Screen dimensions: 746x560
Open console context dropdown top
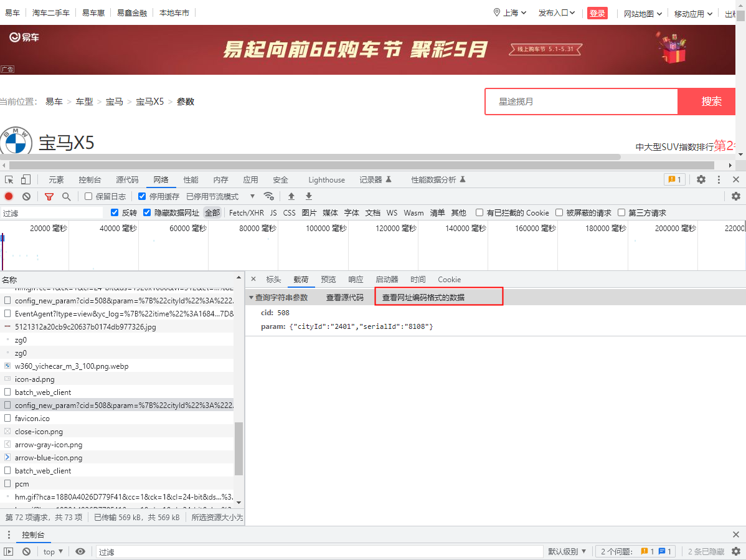tap(53, 551)
